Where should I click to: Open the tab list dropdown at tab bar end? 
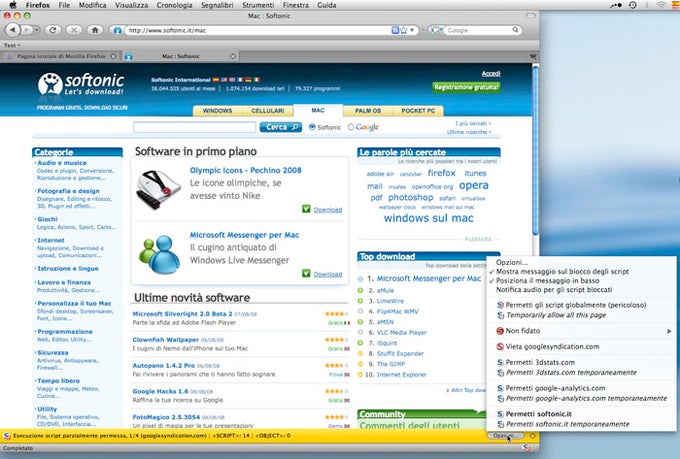(533, 56)
